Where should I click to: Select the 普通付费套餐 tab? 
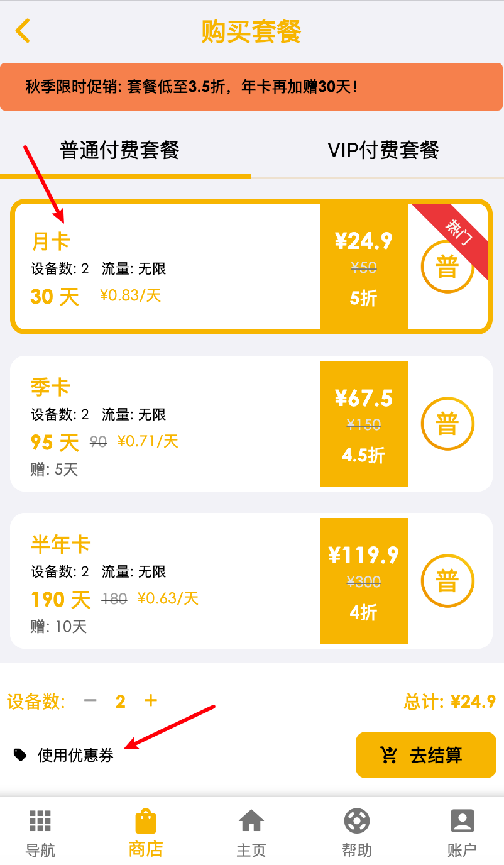(119, 151)
